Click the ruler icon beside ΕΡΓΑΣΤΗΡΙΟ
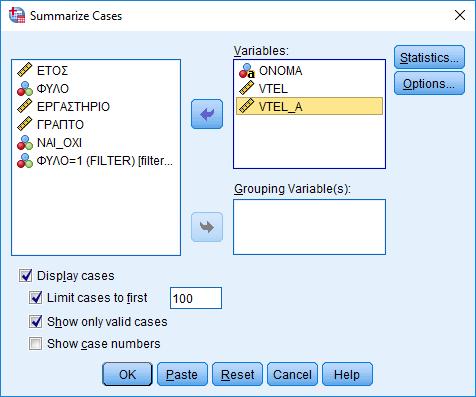Image resolution: width=476 pixels, height=397 pixels. [25, 106]
